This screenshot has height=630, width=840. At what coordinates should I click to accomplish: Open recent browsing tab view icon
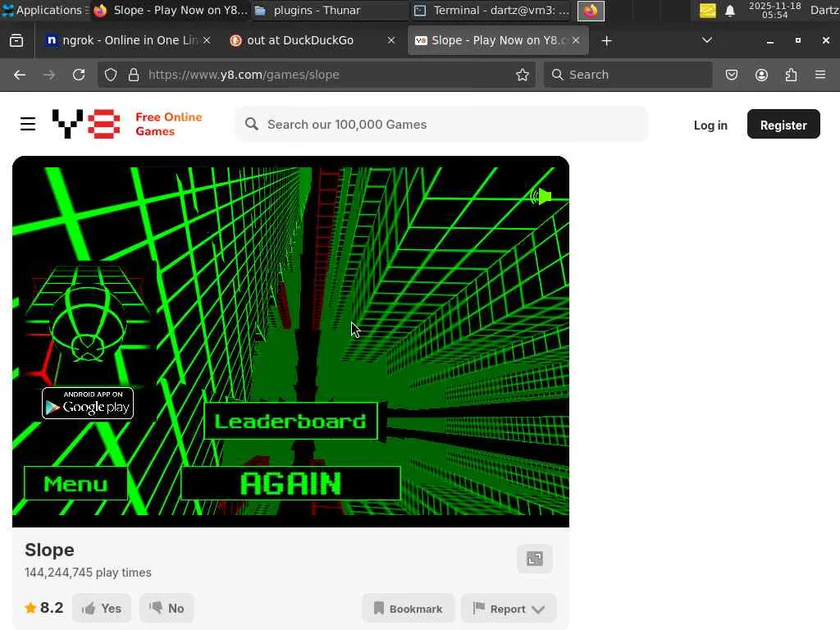[x=16, y=40]
